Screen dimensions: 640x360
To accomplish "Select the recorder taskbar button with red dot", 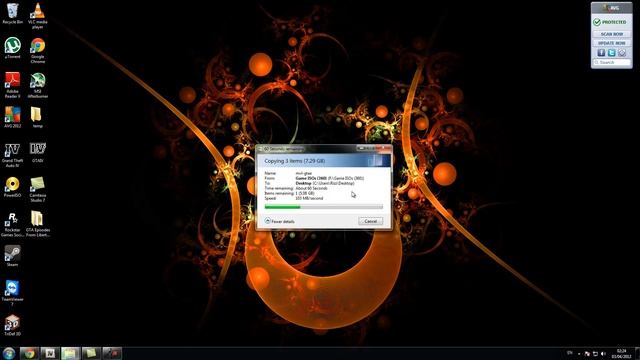I will pos(111,353).
